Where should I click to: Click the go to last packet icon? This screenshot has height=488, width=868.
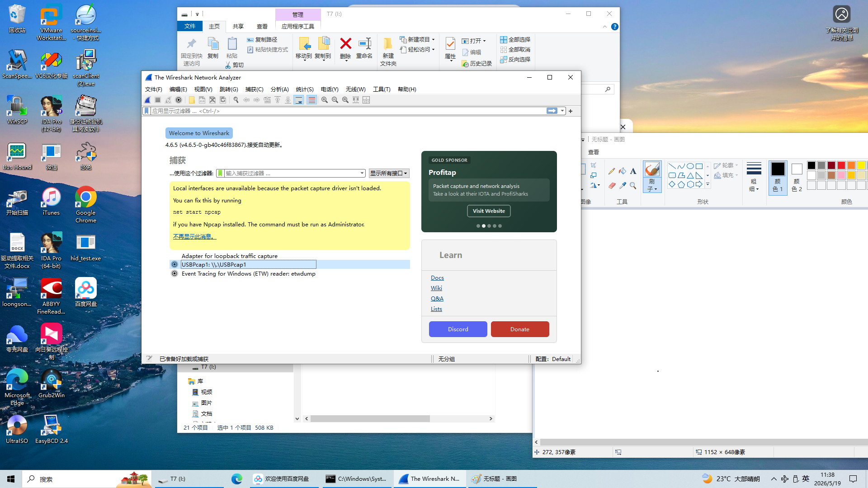pyautogui.click(x=288, y=100)
